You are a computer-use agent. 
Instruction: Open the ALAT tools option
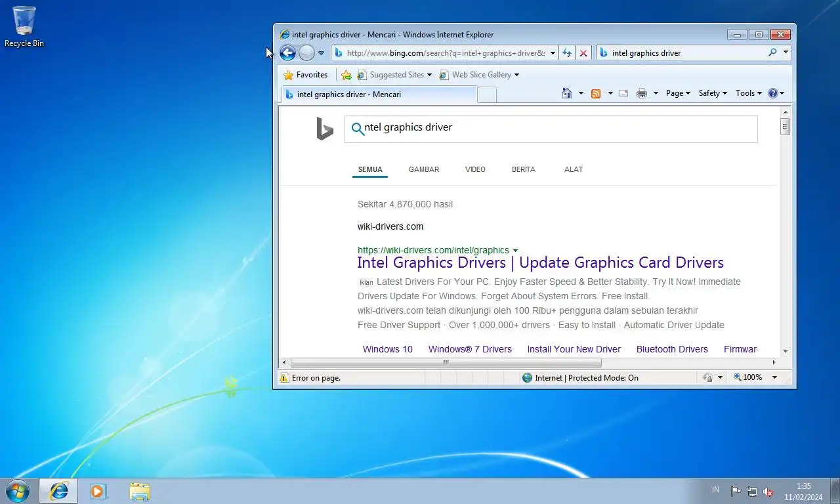(574, 169)
